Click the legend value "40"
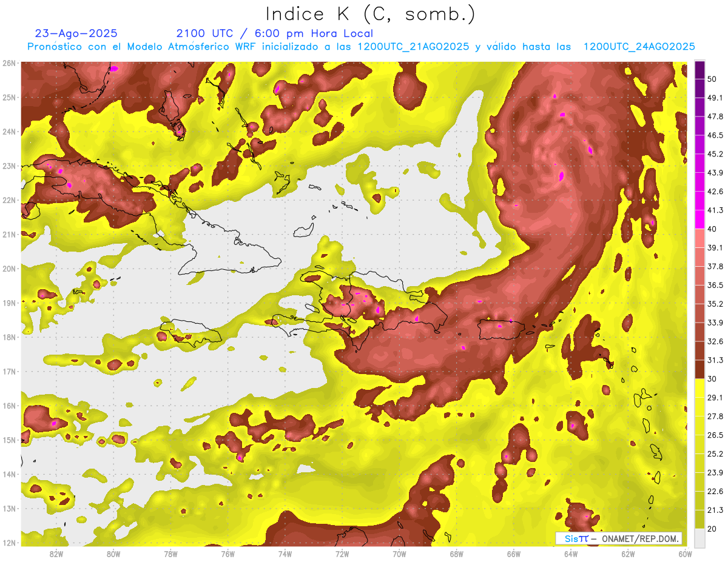This screenshot has height=562, width=728. [712, 229]
